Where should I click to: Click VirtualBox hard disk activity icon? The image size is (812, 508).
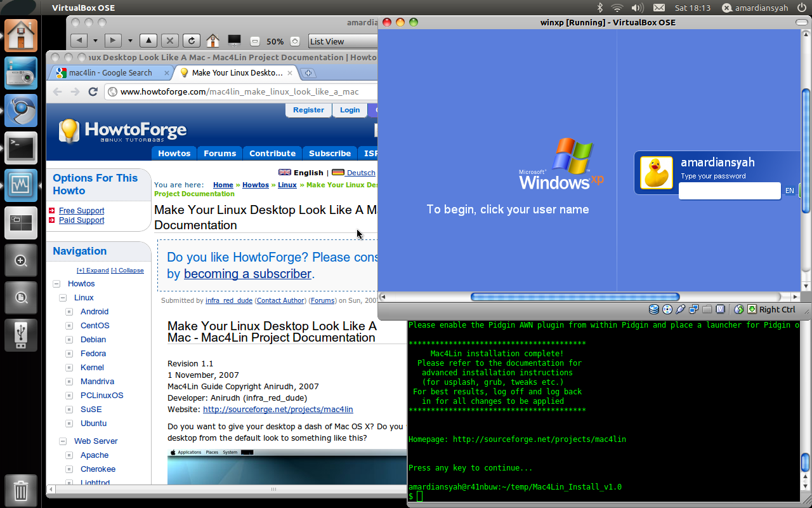pyautogui.click(x=654, y=309)
